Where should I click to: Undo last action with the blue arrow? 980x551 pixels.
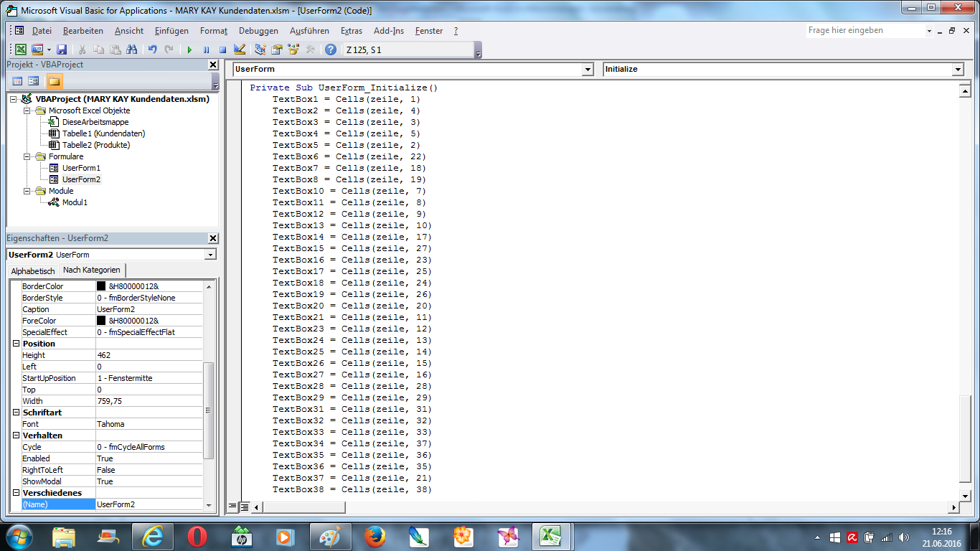[152, 50]
